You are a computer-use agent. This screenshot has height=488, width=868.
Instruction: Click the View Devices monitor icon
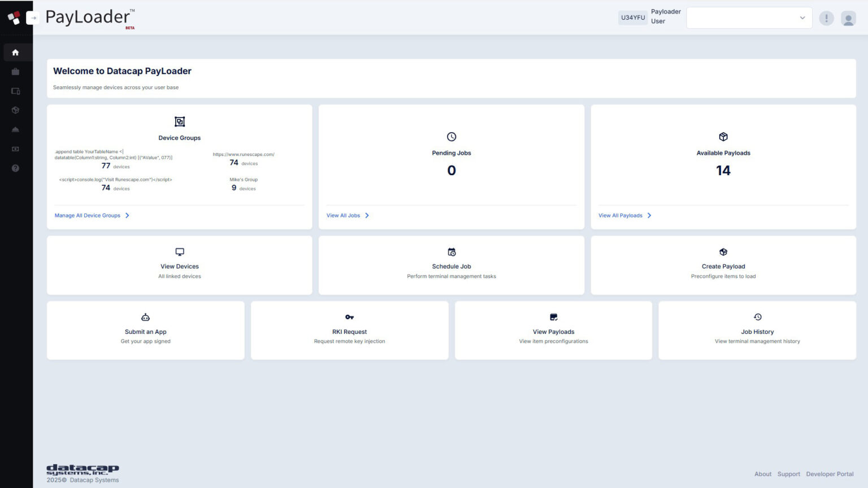tap(180, 252)
